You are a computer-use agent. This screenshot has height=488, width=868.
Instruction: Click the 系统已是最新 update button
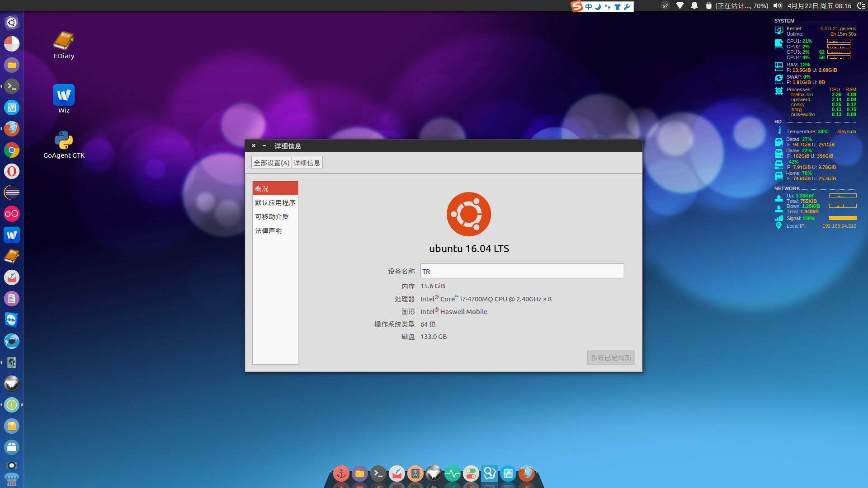(611, 357)
